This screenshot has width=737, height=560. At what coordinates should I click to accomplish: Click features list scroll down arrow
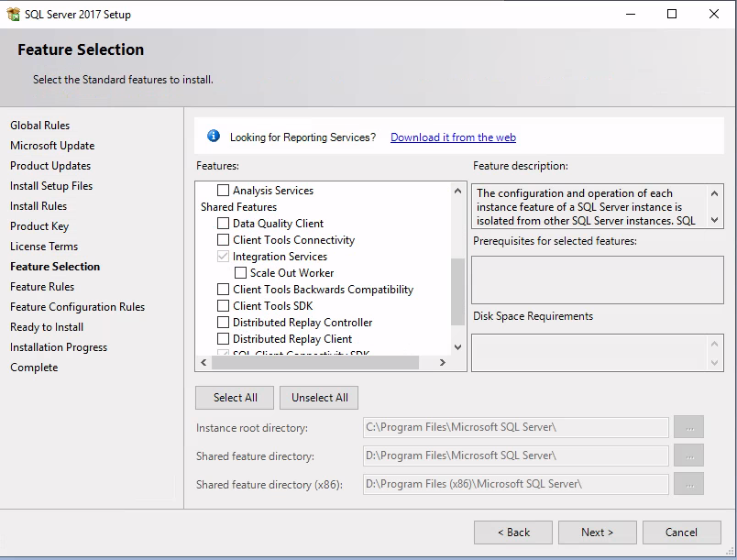pyautogui.click(x=457, y=347)
